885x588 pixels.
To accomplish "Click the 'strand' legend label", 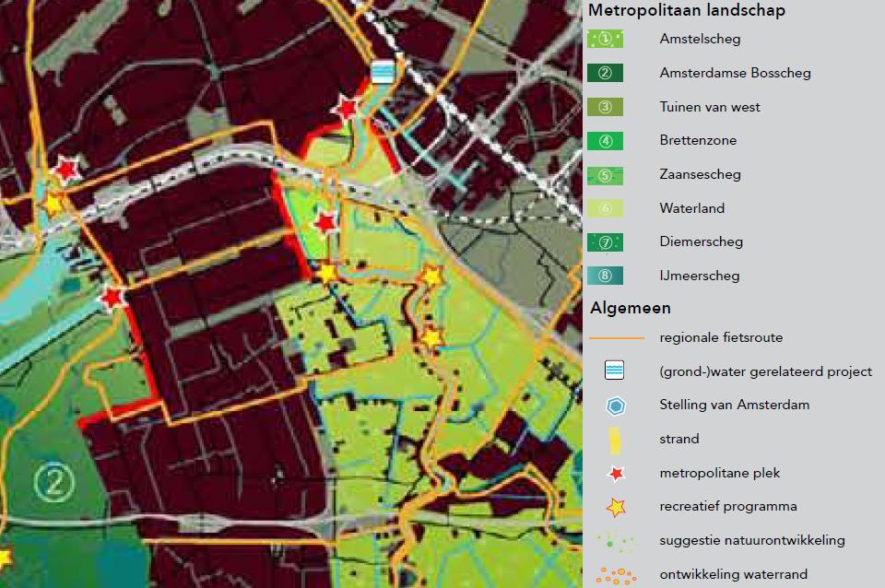I will click(679, 439).
